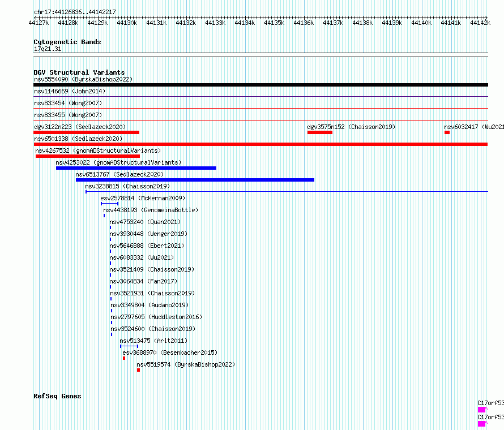504x430 pixels.
Task: Click the nsv6032417 (Wu2021) label
Action: coord(474,127)
